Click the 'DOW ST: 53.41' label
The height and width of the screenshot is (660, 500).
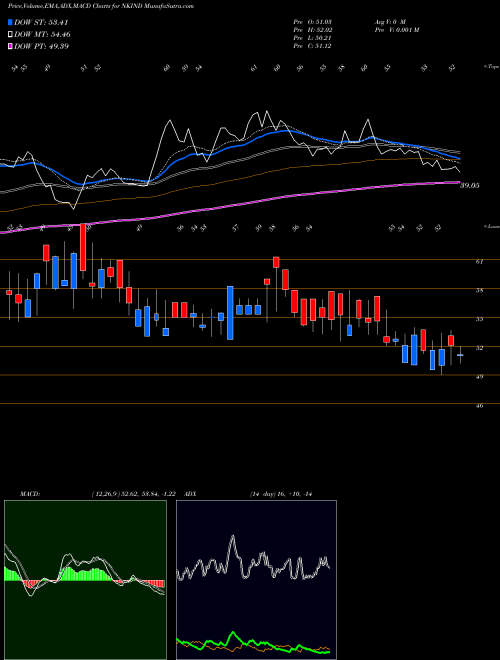[41, 22]
